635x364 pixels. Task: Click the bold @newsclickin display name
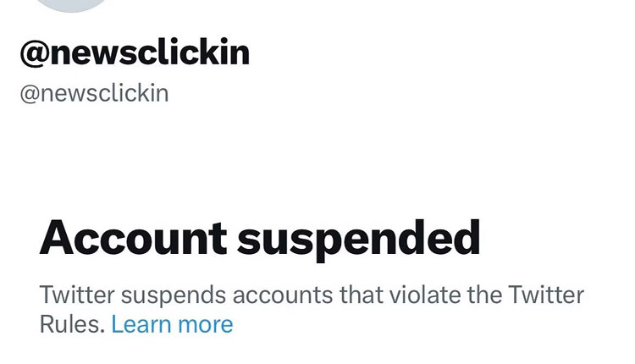pyautogui.click(x=135, y=52)
